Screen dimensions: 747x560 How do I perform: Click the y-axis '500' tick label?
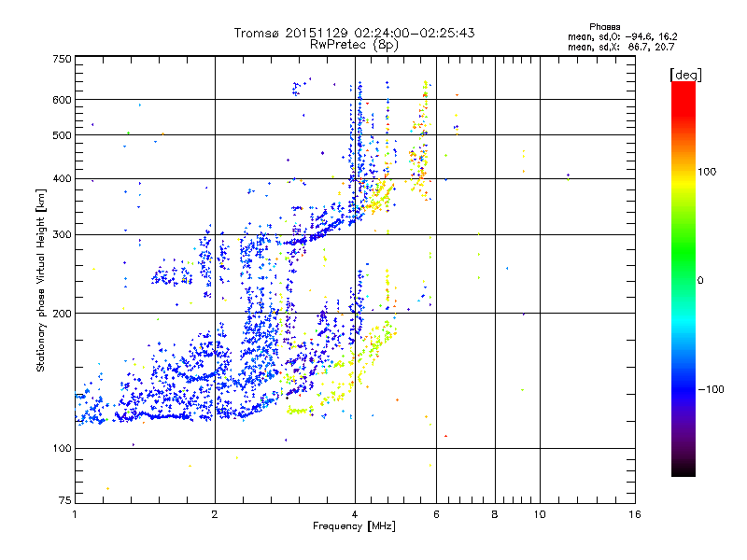pyautogui.click(x=62, y=135)
